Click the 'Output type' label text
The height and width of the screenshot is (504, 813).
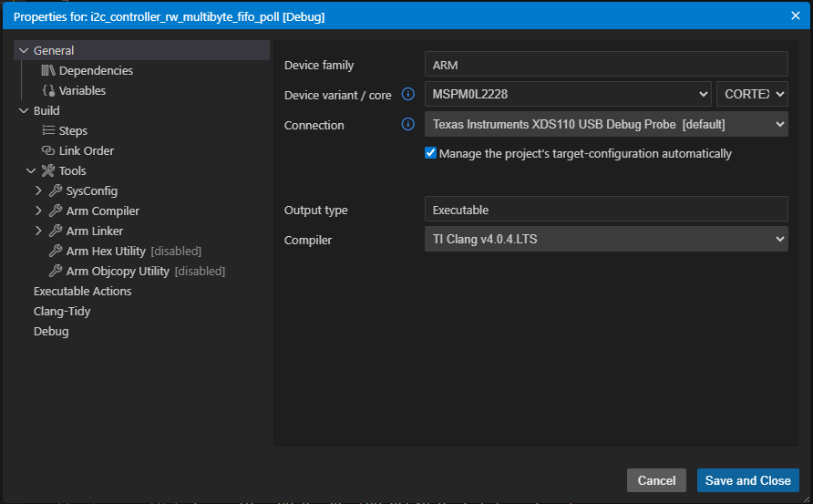pyautogui.click(x=315, y=210)
